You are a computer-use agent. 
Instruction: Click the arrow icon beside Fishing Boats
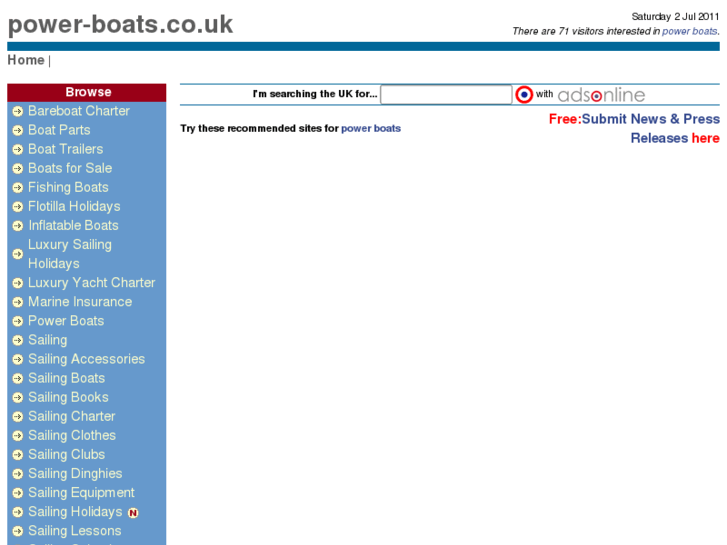(x=18, y=187)
